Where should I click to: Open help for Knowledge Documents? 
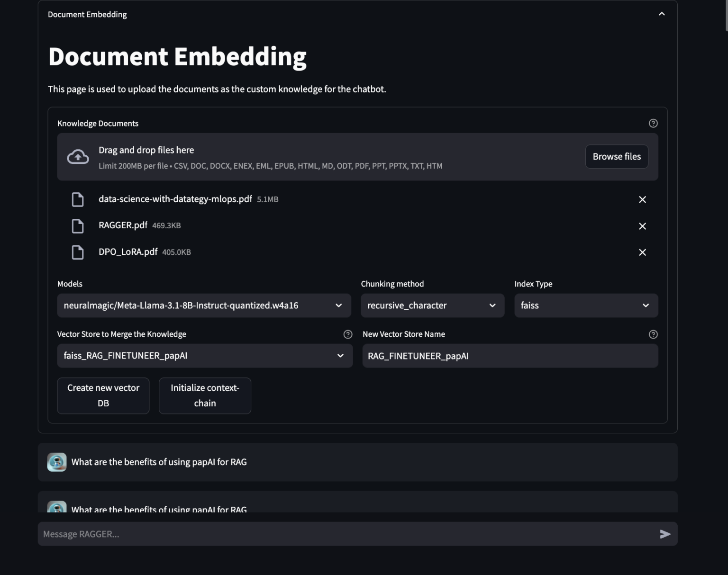pyautogui.click(x=653, y=123)
